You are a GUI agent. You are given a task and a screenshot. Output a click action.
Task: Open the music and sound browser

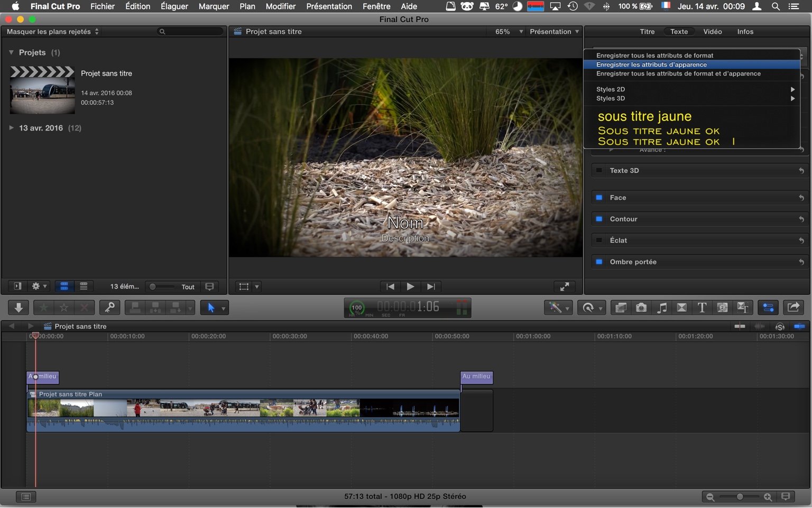pyautogui.click(x=661, y=308)
